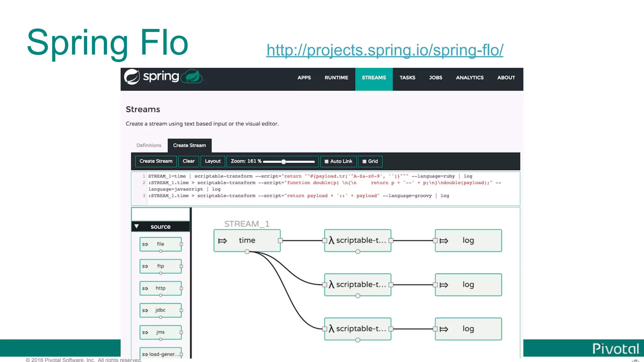The width and height of the screenshot is (644, 362).
Task: Click the zoom slider handle
Action: 284,162
